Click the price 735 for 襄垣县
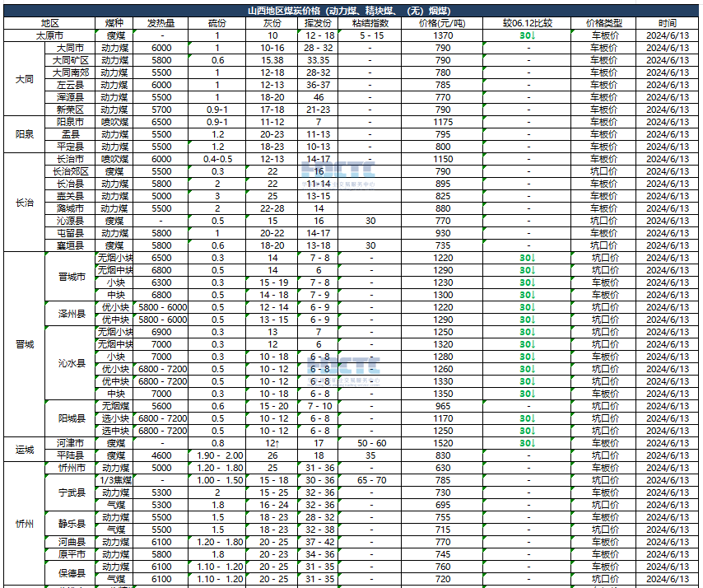 443,245
